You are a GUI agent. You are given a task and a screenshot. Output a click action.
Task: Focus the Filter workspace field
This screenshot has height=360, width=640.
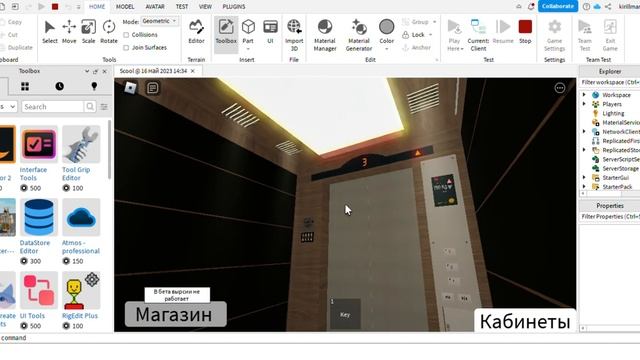609,82
